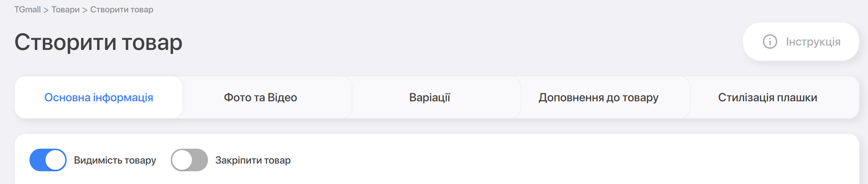Open the Інструкція help button

(x=801, y=42)
